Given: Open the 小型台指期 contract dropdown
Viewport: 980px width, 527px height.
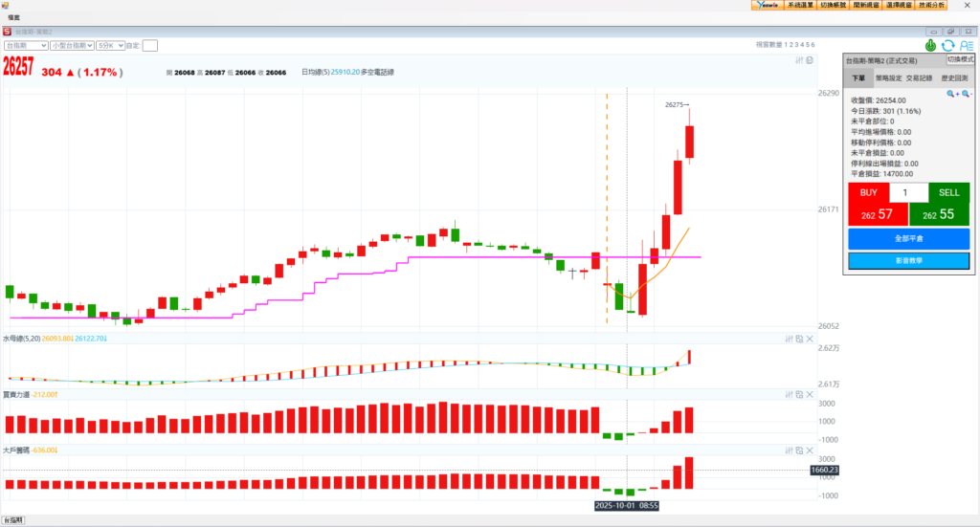Looking at the screenshot, I should click(x=72, y=45).
